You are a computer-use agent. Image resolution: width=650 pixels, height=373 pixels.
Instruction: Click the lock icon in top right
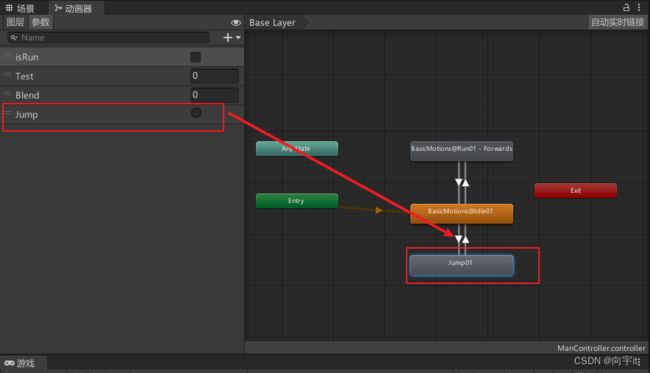click(626, 7)
